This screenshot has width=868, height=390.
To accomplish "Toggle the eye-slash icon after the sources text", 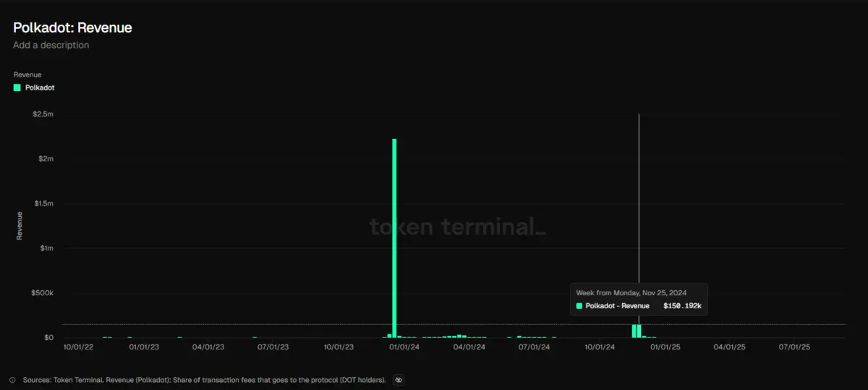I will 399,380.
